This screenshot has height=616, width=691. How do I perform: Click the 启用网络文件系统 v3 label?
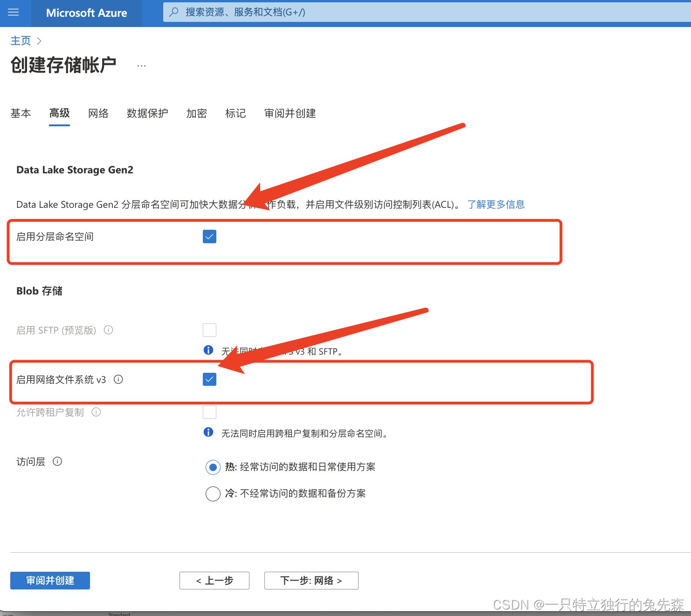61,380
